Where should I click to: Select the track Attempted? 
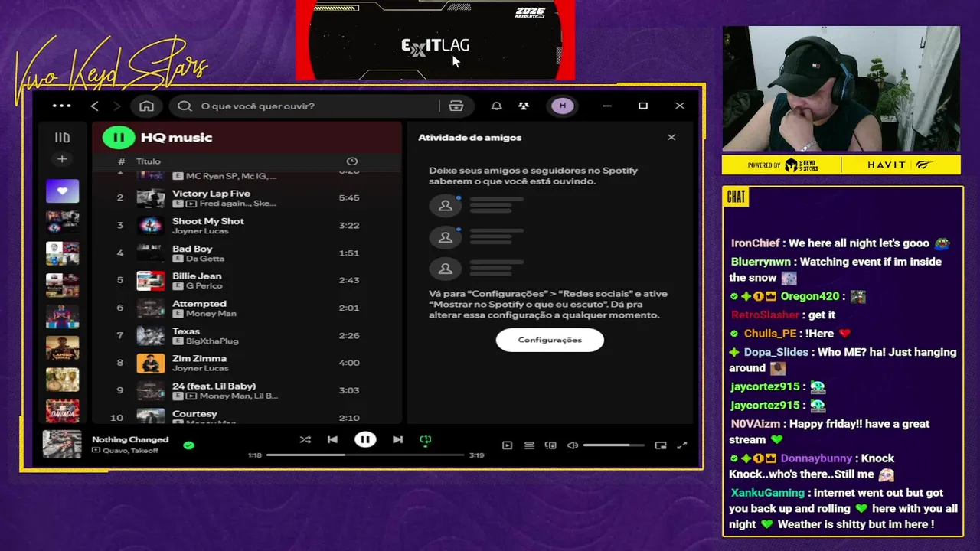[199, 304]
